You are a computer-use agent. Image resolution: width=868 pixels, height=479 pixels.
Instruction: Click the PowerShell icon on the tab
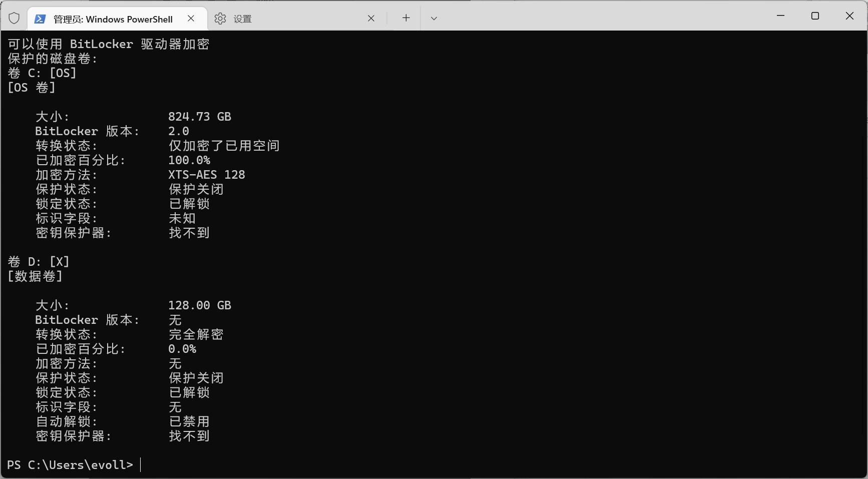tap(40, 19)
